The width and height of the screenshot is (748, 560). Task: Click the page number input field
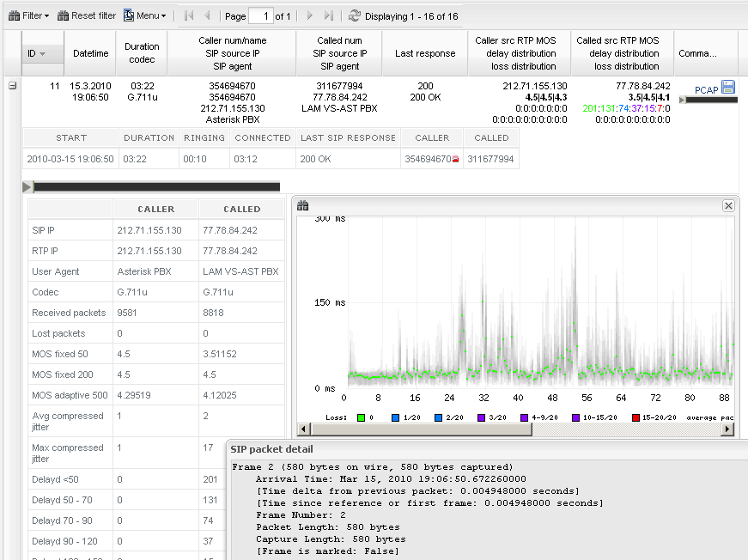click(261, 15)
